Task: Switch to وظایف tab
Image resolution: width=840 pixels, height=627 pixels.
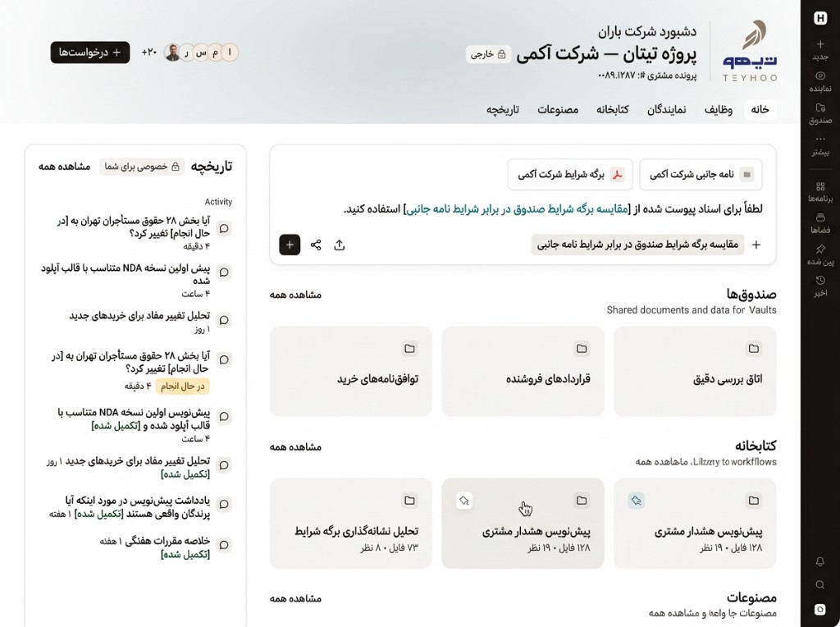Action: pyautogui.click(x=719, y=109)
